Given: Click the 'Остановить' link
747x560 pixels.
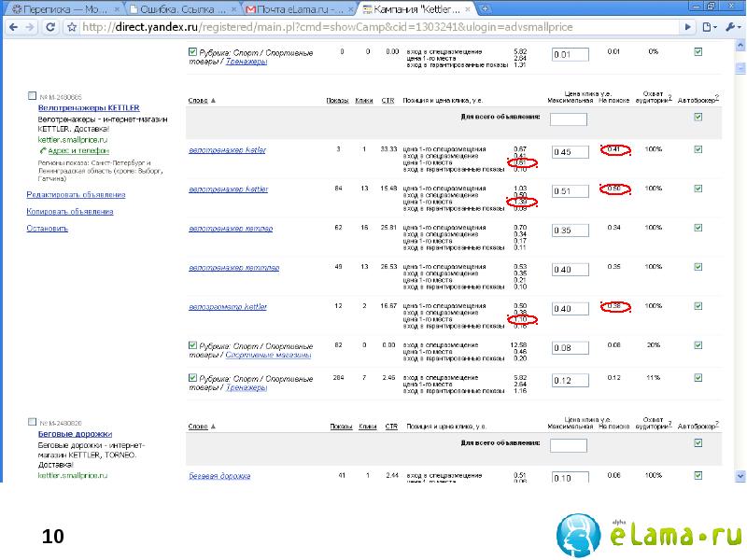Looking at the screenshot, I should (47, 228).
